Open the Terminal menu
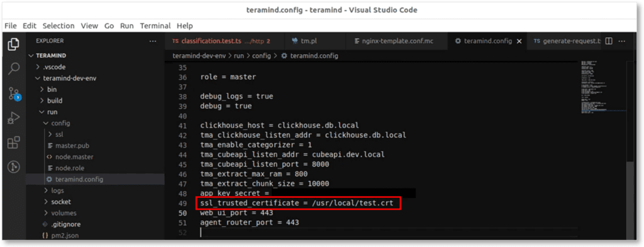The height and width of the screenshot is (247, 644). point(155,26)
